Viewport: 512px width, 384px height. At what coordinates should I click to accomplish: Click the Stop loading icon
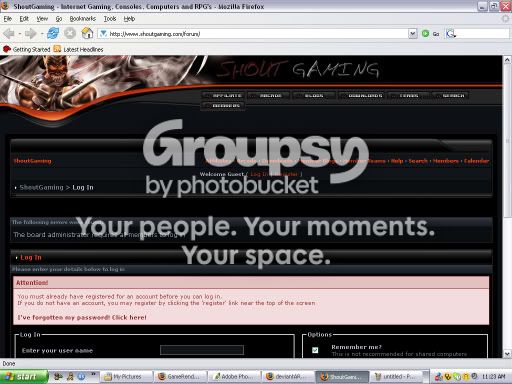click(70, 33)
